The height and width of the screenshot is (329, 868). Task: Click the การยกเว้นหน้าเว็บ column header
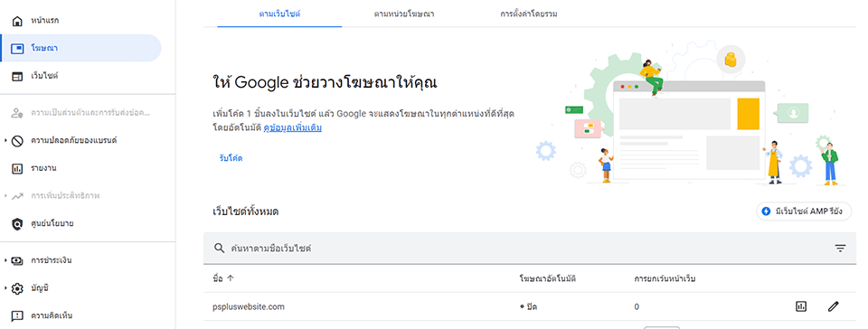click(x=665, y=278)
